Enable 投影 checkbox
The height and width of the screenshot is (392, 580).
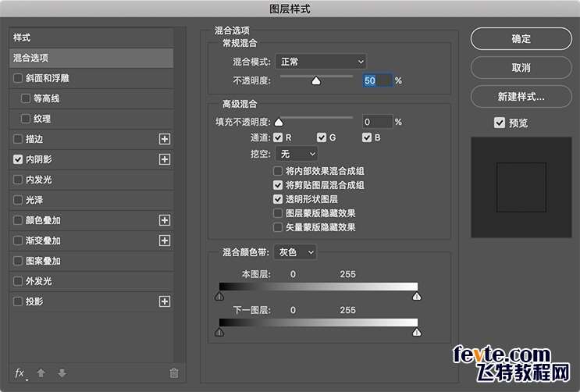18,301
